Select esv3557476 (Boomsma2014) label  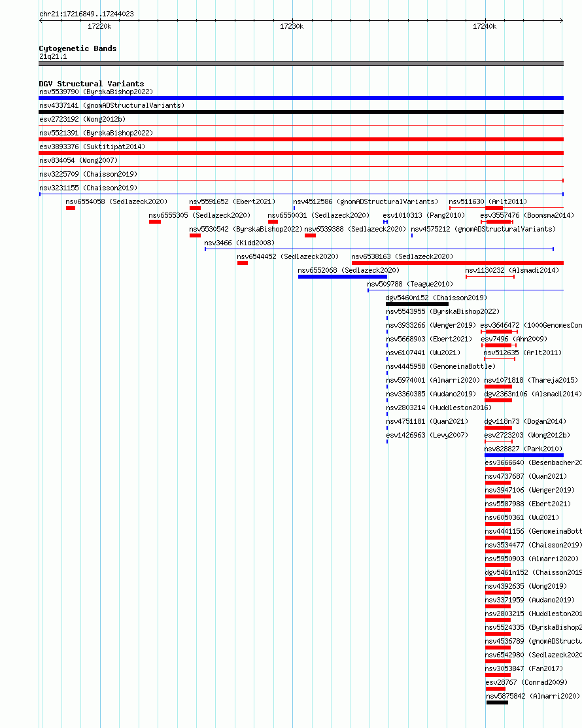(527, 215)
